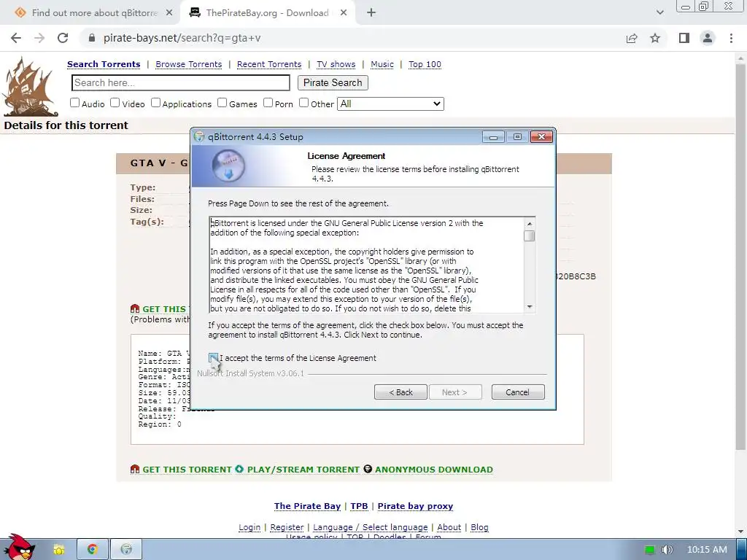The height and width of the screenshot is (560, 747).
Task: Click the browser forward arrow
Action: coord(39,38)
